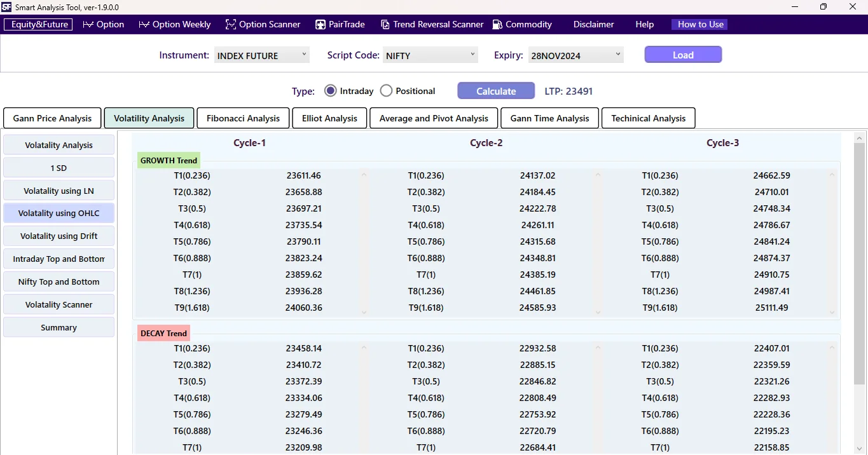Click the Smart Analysis Tool title bar icon
The width and height of the screenshot is (868, 455).
(x=6, y=7)
